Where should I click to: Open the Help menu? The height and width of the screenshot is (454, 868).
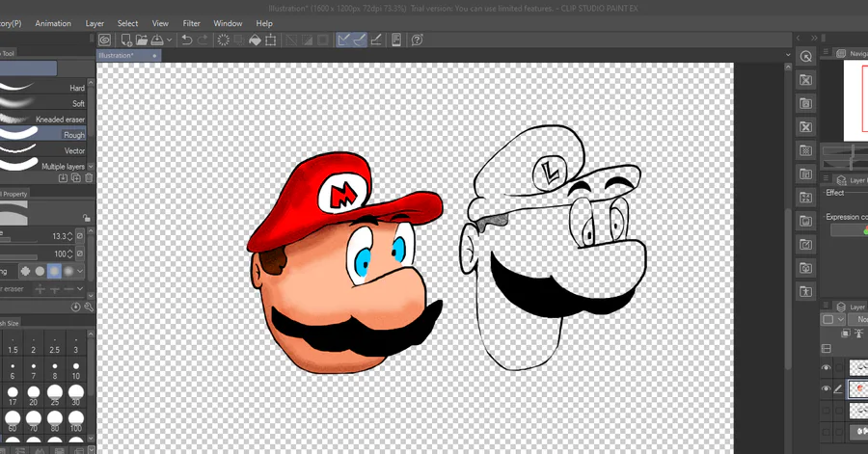pos(264,23)
